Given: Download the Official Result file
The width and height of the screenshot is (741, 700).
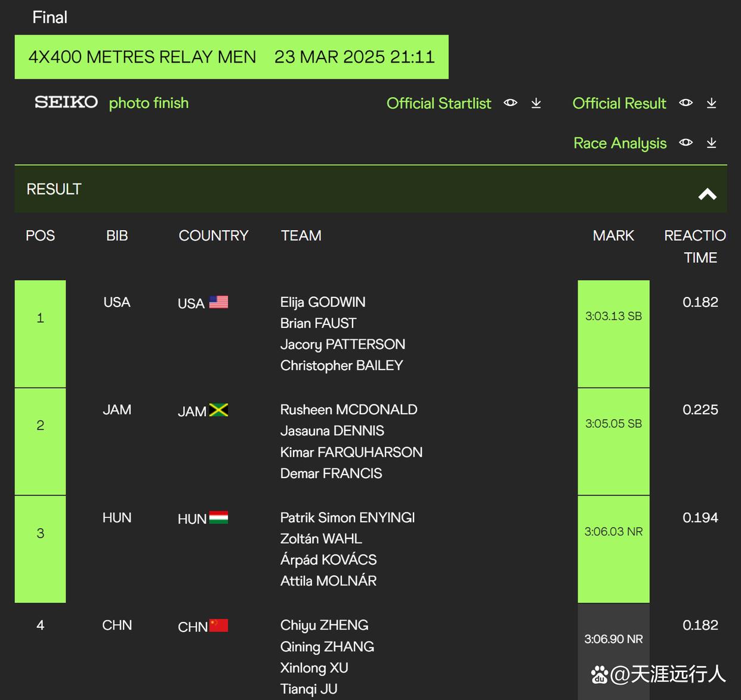Looking at the screenshot, I should (x=711, y=103).
